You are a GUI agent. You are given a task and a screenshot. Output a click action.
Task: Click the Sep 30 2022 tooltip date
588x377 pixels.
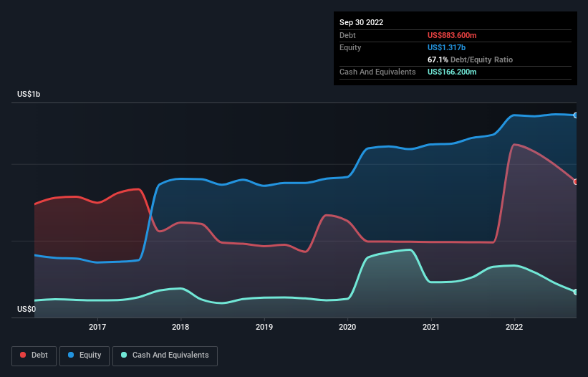(361, 22)
